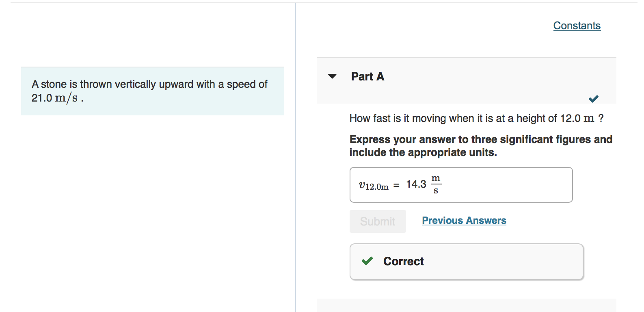The width and height of the screenshot is (644, 312).
Task: Click the Correct banner text
Action: coord(403,262)
